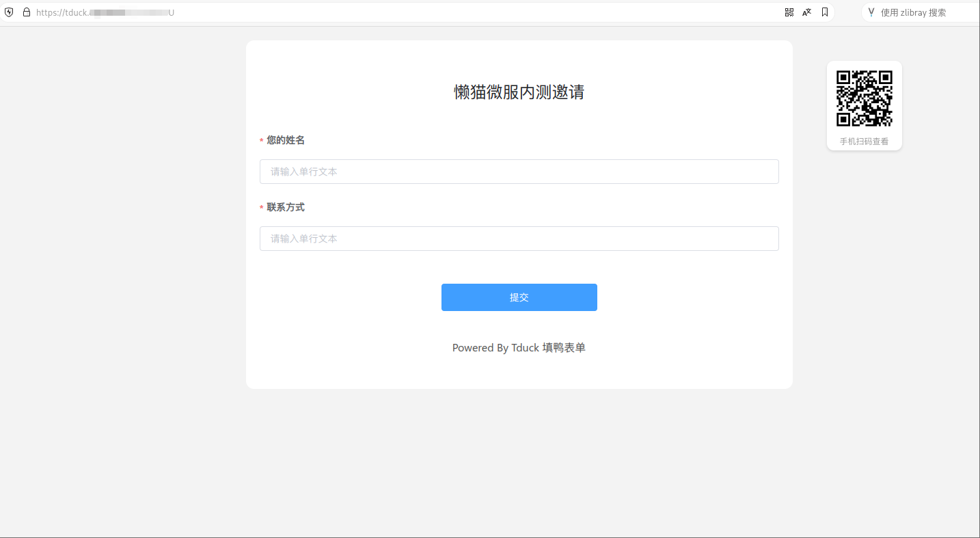
Task: Click the 您的姓名 field label
Action: pyautogui.click(x=286, y=140)
